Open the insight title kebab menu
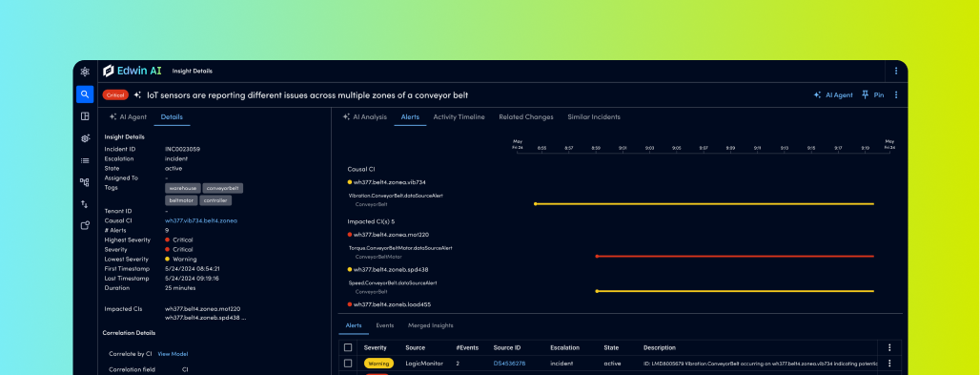 (x=895, y=95)
